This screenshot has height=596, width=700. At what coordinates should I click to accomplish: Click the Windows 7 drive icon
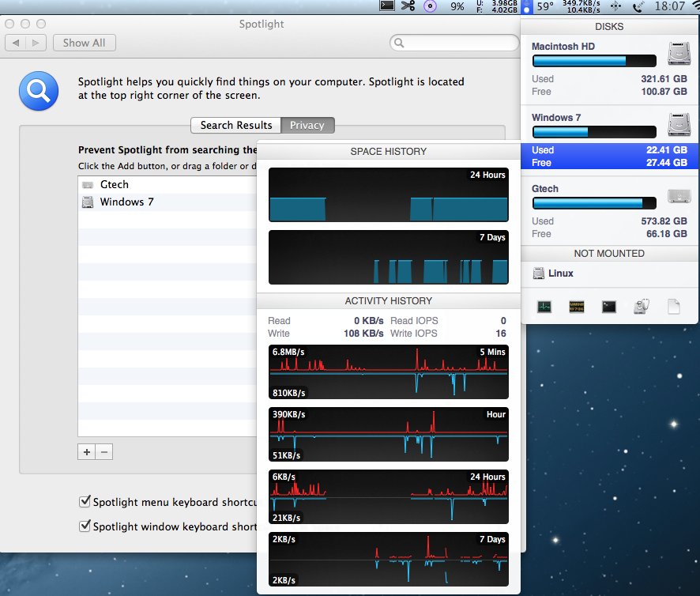679,125
